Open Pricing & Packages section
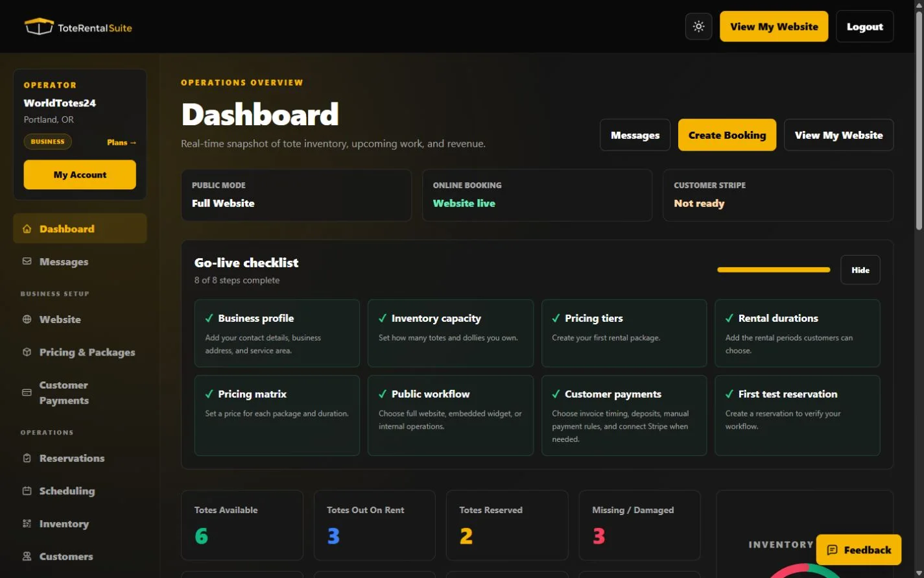The image size is (924, 578). pos(80,352)
